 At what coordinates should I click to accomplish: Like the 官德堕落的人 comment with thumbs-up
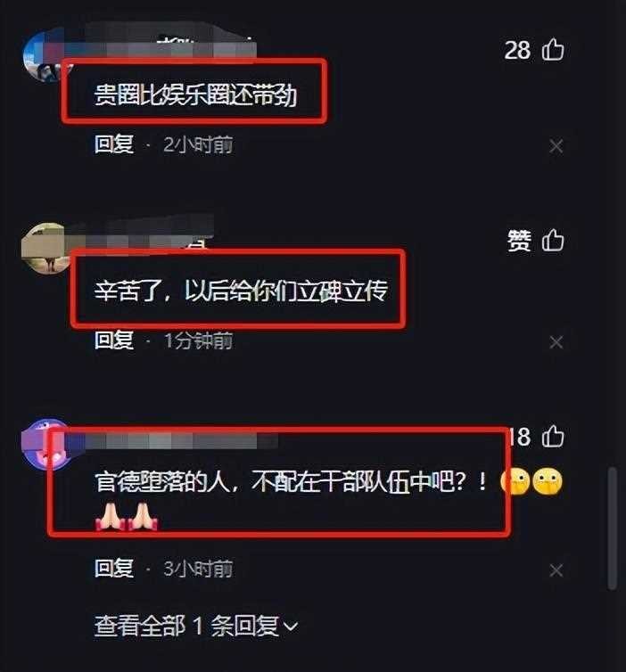click(x=553, y=437)
